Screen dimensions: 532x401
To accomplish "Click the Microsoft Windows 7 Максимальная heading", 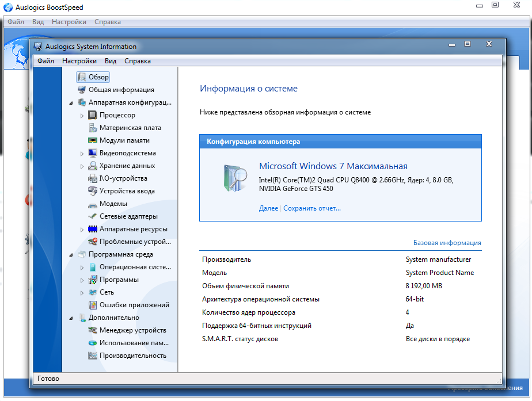I will tap(333, 166).
